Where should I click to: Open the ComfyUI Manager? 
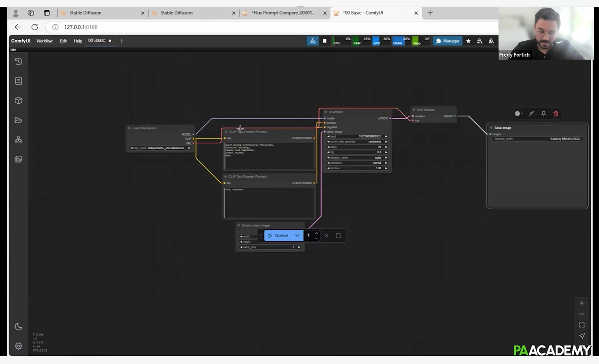(448, 41)
